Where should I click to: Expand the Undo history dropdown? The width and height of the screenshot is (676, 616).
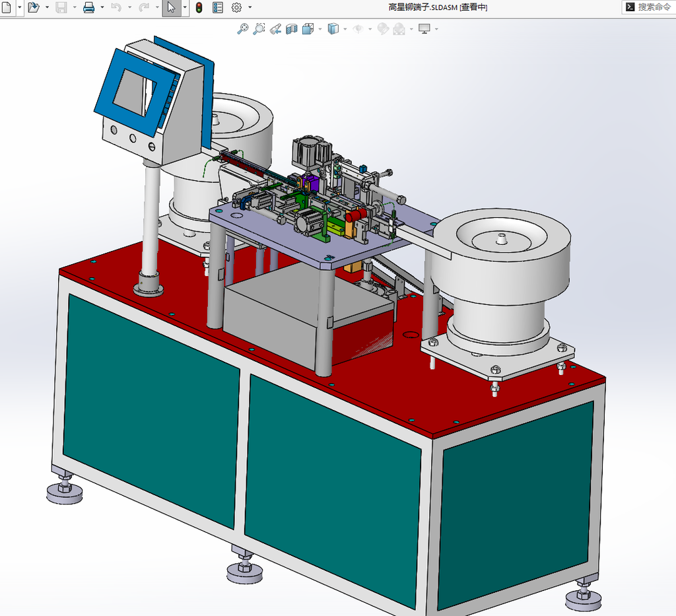coord(130,7)
